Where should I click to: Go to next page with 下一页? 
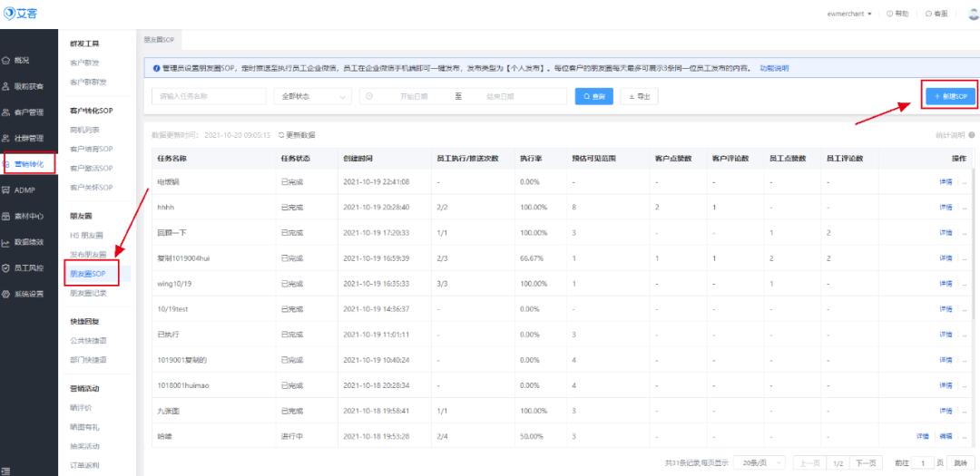pos(867,462)
